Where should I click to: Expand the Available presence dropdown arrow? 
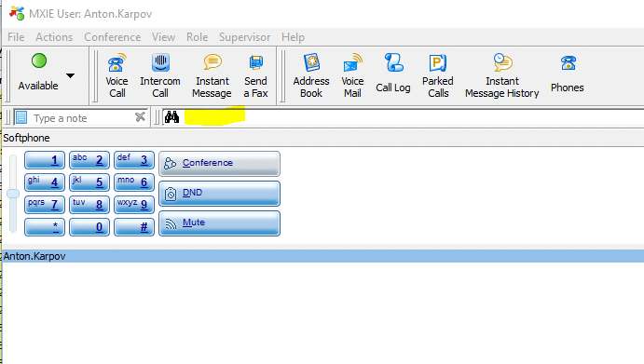point(70,75)
